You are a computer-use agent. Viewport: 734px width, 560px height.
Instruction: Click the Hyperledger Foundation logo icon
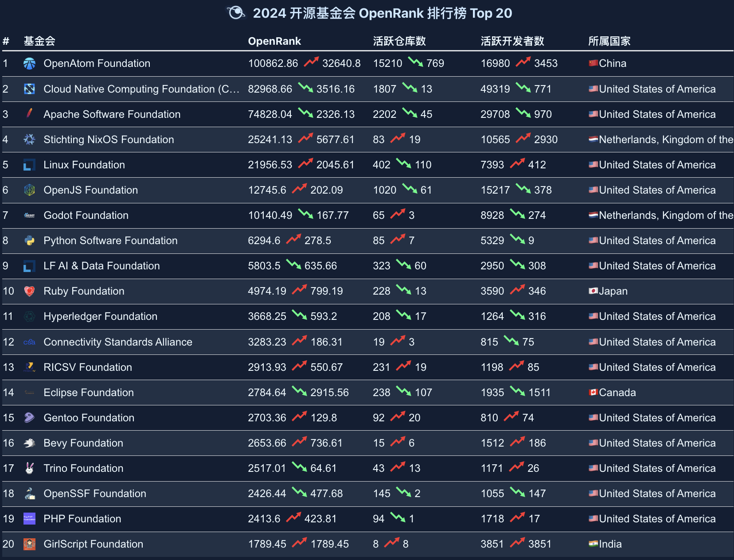coord(29,316)
